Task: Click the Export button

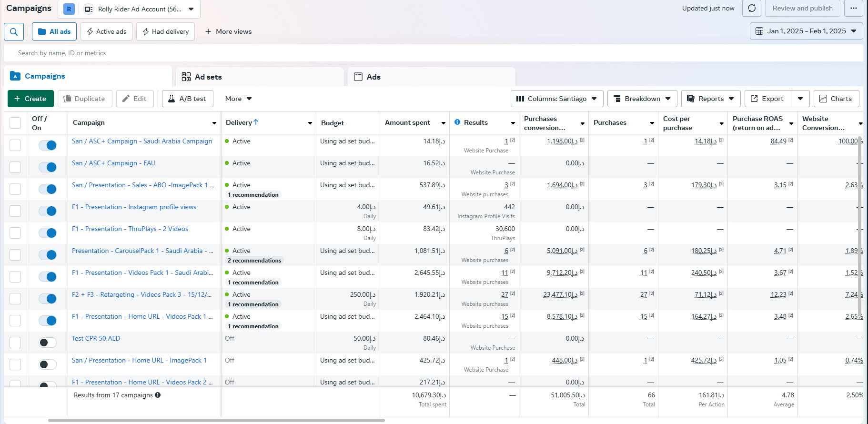Action: click(768, 99)
